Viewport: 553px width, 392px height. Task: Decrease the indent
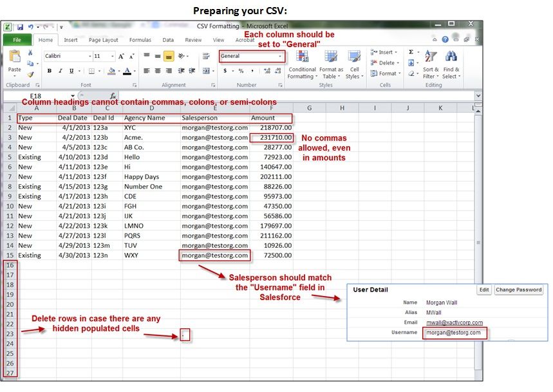(x=182, y=71)
